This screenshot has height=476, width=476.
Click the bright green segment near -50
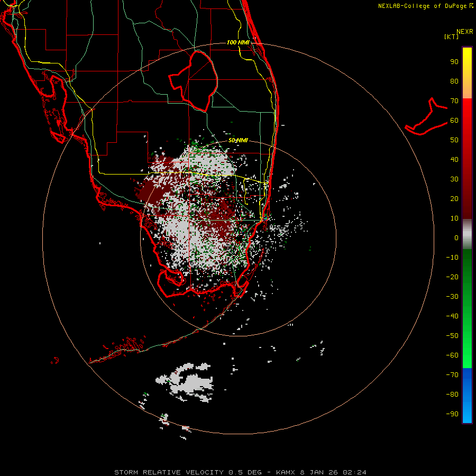[x=467, y=337]
